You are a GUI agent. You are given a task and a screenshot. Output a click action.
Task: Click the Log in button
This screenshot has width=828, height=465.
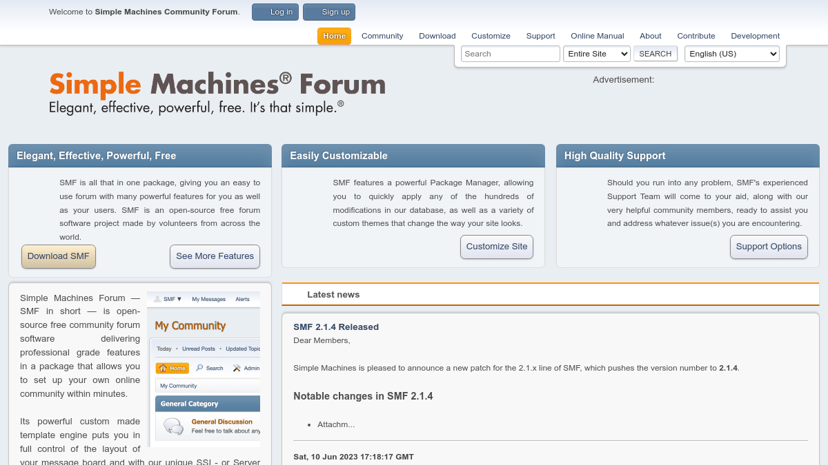275,12
